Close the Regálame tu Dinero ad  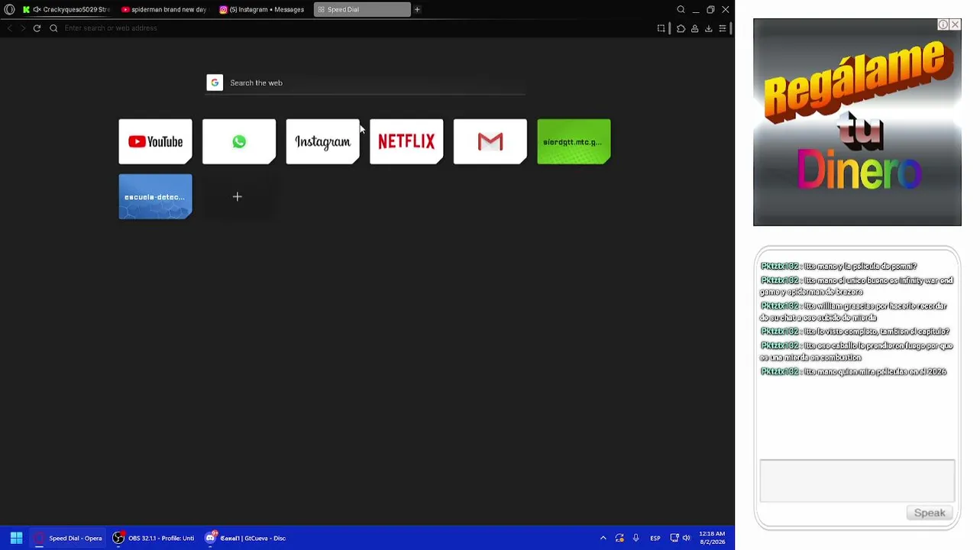coord(956,24)
